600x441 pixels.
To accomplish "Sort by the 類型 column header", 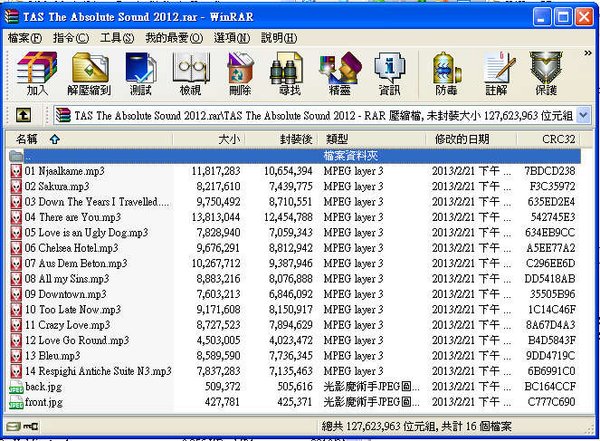I will tap(371, 139).
